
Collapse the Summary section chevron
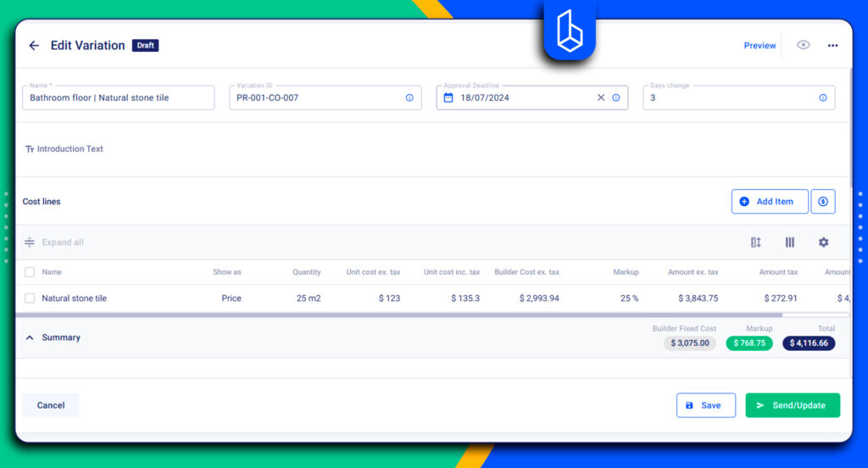tap(30, 337)
